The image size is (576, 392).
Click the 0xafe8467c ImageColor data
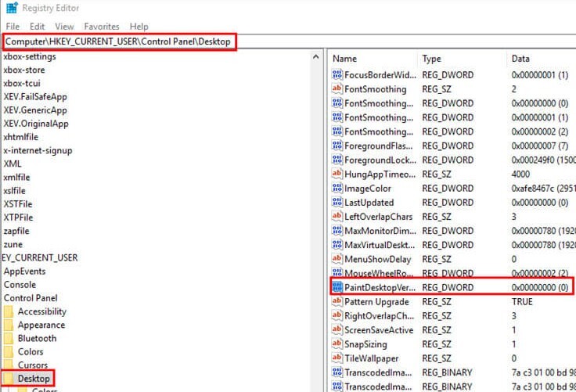543,189
